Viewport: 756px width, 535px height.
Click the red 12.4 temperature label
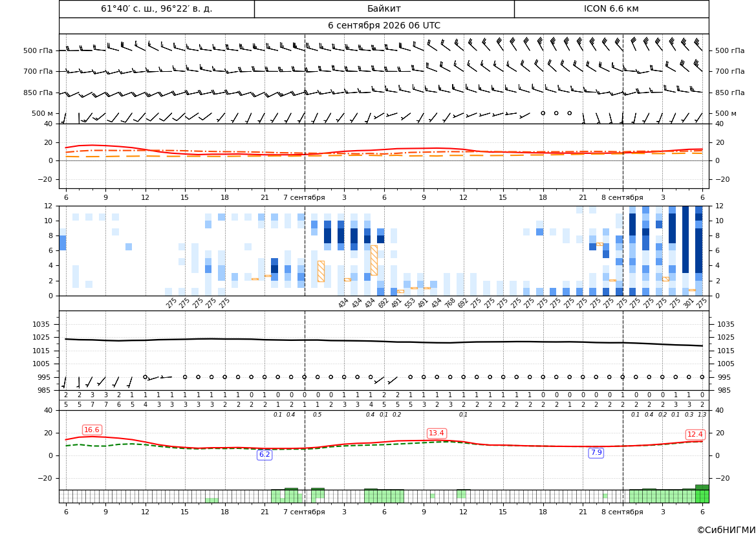[x=695, y=434]
